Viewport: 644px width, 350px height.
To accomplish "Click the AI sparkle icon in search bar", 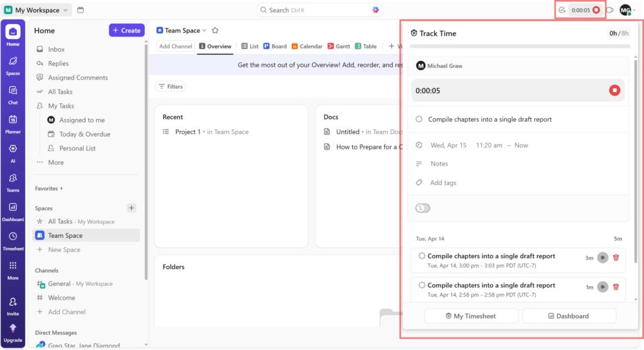I will pyautogui.click(x=375, y=10).
